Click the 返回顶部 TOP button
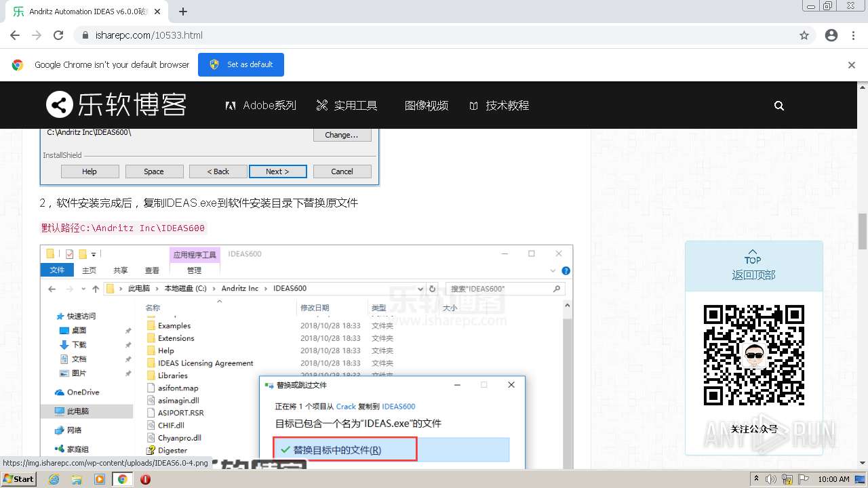This screenshot has width=868, height=488. coord(753,266)
